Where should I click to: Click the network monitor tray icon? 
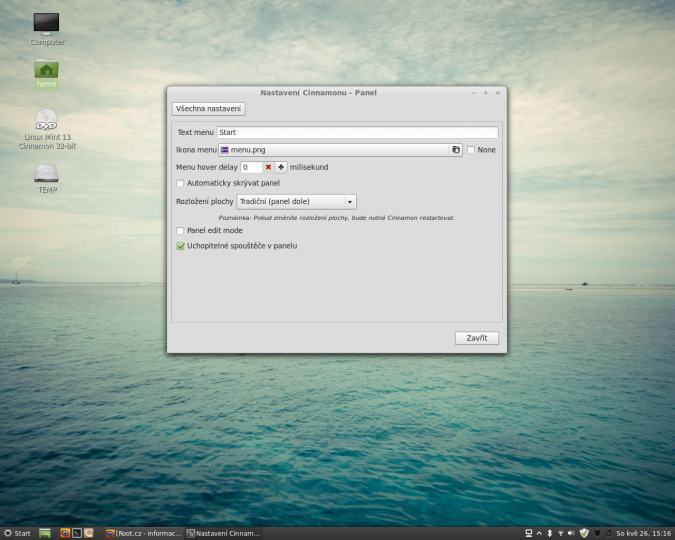click(529, 533)
